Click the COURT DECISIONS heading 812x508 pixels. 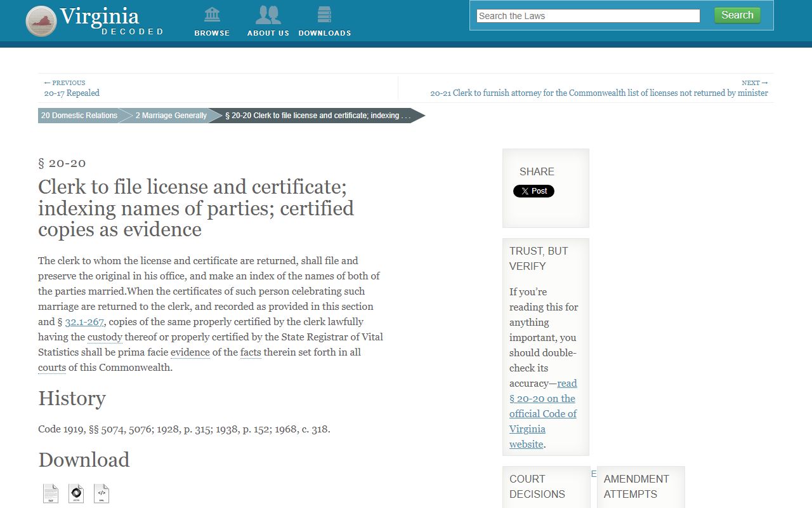click(537, 486)
